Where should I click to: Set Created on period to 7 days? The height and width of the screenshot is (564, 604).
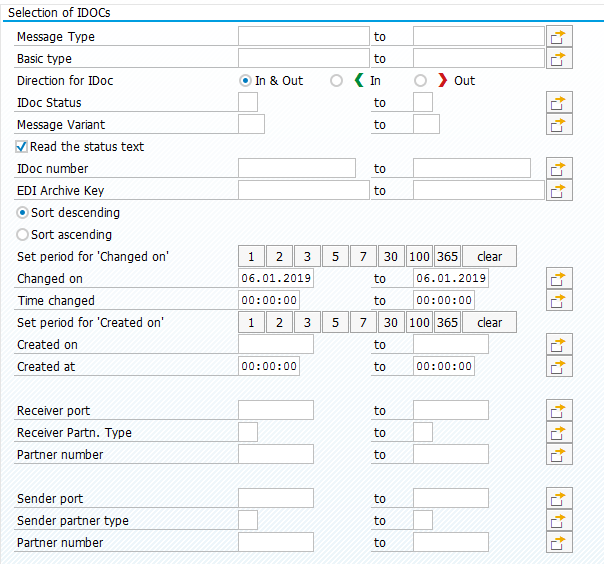363,322
